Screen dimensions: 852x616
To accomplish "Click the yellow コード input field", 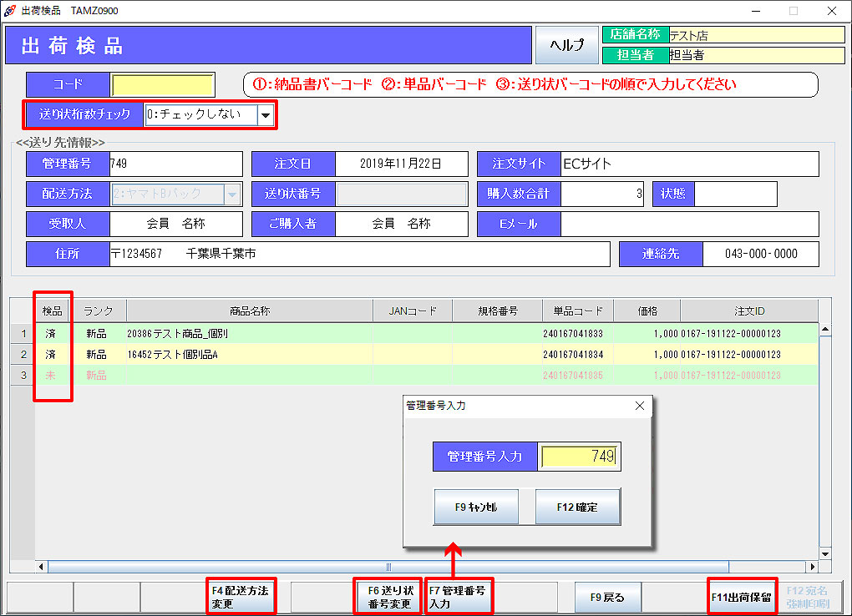I will tap(163, 85).
